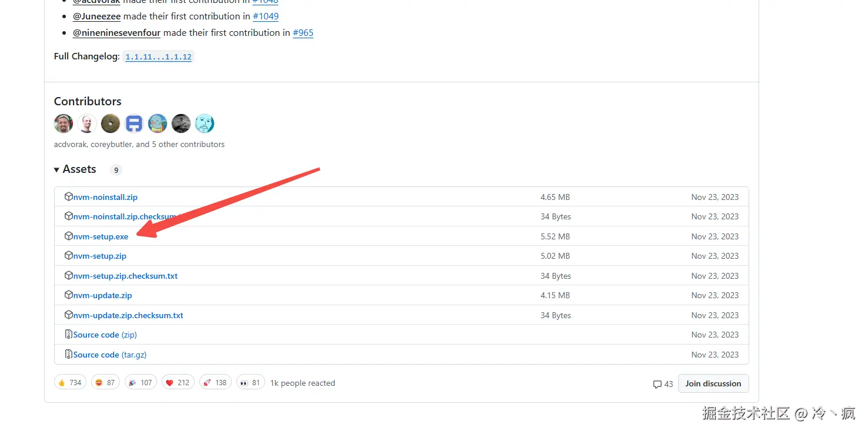React with eyes emoji (81)
Viewport: 868px width, 434px height.
click(251, 382)
